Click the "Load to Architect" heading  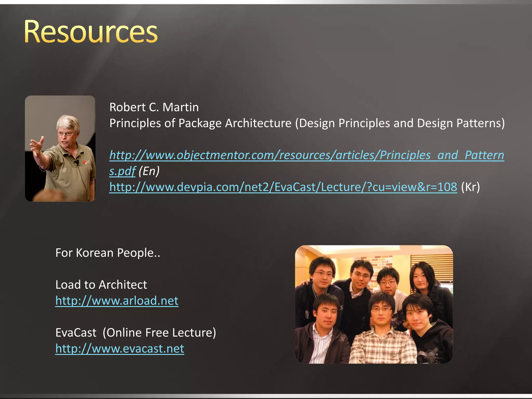click(x=101, y=285)
